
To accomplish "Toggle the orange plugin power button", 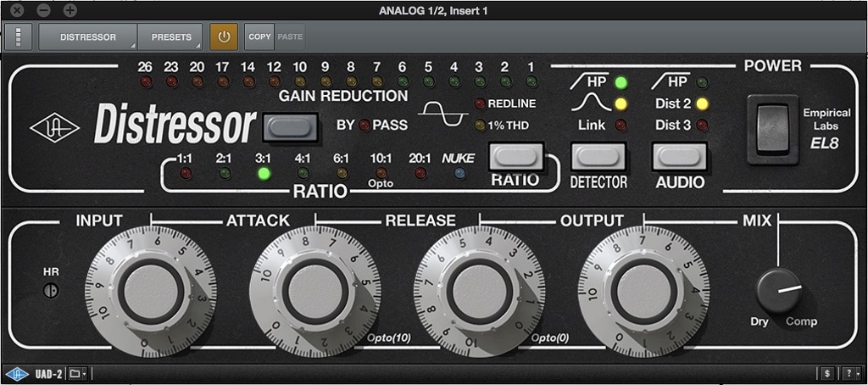I will [x=224, y=37].
